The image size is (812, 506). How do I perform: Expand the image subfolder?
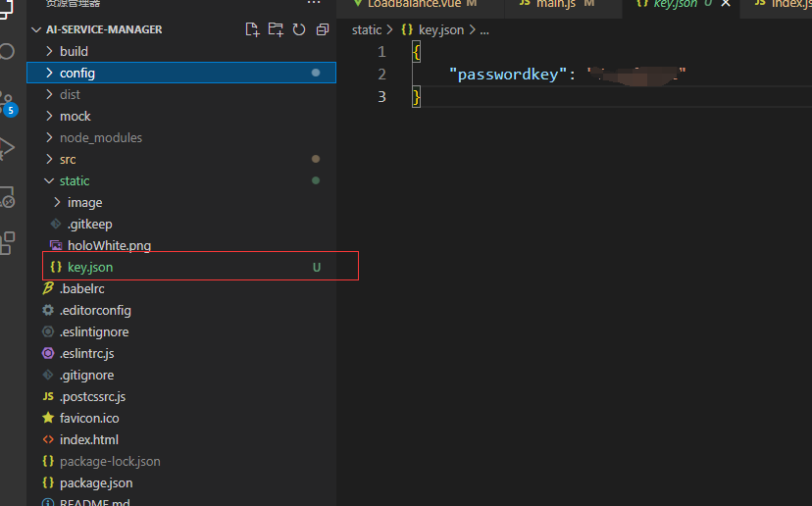tap(181, 203)
